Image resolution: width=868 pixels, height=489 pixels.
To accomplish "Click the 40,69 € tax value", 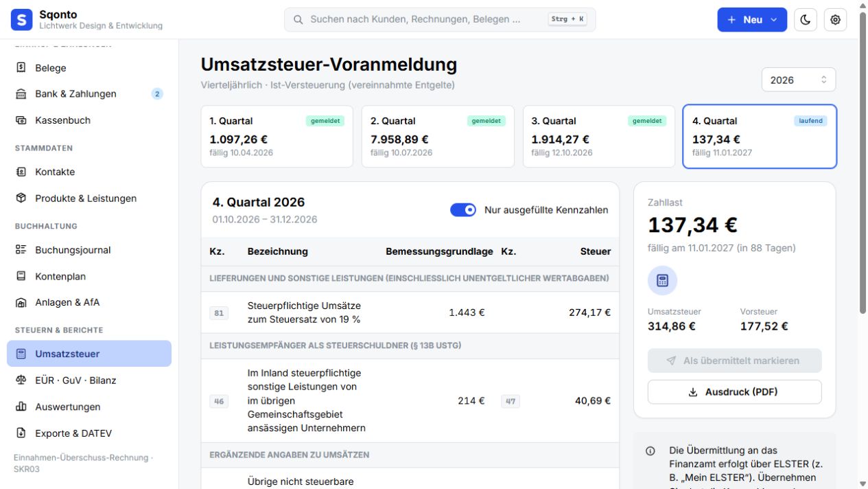I will tap(593, 400).
